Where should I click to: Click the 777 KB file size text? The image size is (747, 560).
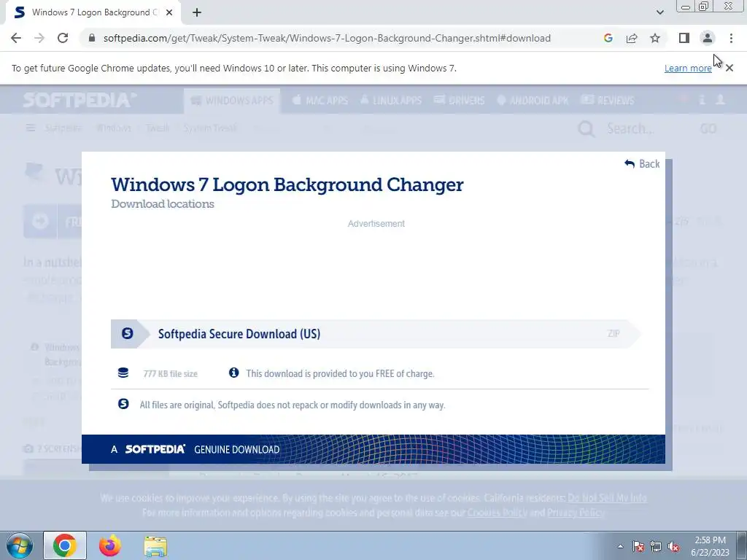tap(170, 374)
